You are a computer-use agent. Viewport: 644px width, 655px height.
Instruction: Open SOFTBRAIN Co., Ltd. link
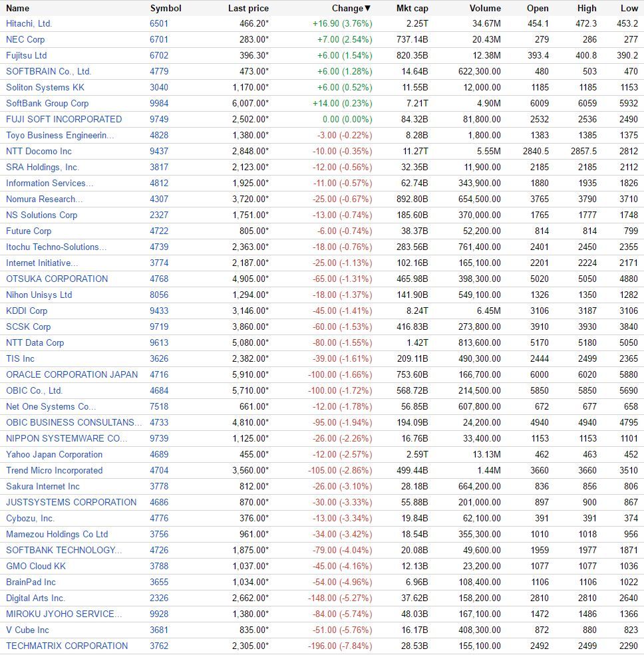[49, 71]
